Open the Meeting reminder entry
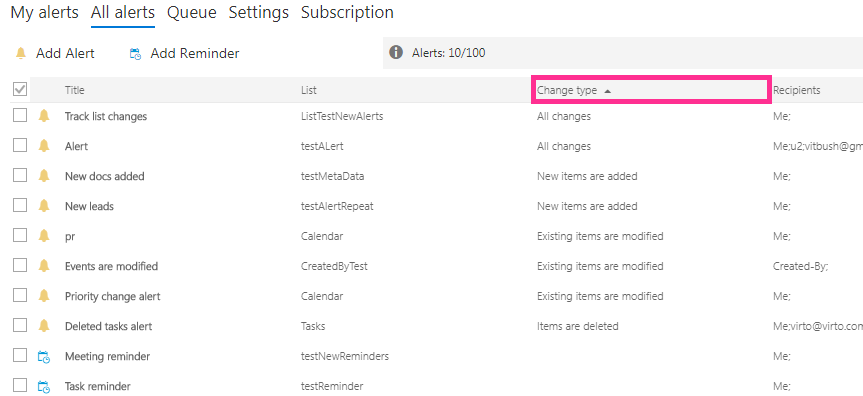 click(x=107, y=356)
